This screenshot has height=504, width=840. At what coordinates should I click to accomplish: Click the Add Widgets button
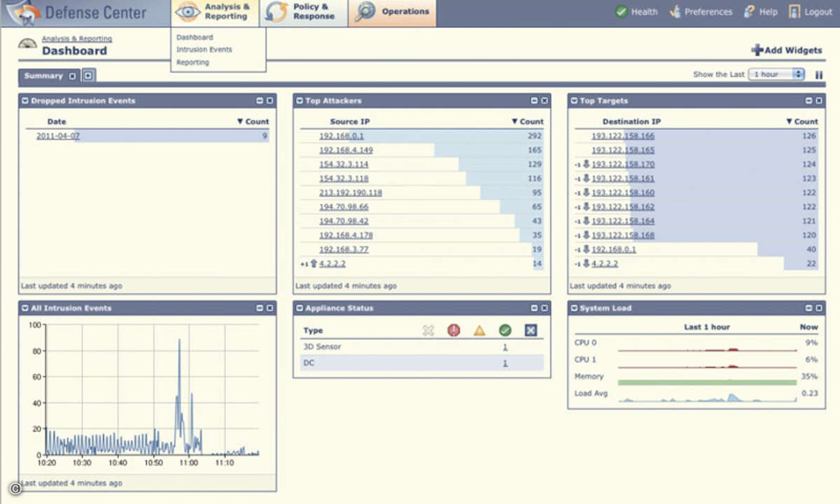787,50
